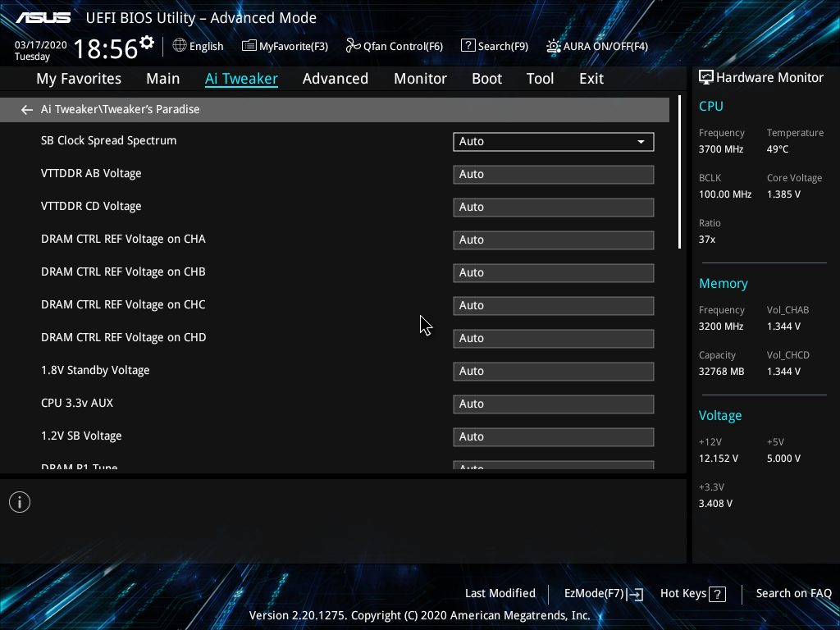Image resolution: width=840 pixels, height=630 pixels.
Task: Click the info icon in help panel
Action: tap(20, 502)
